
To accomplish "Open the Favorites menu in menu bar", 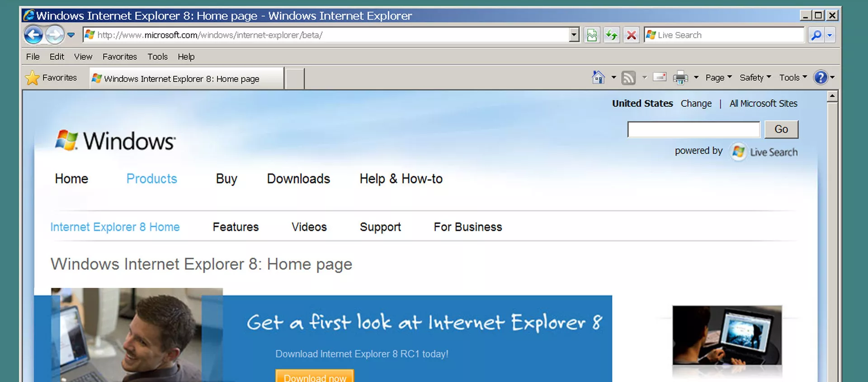I will (x=120, y=57).
